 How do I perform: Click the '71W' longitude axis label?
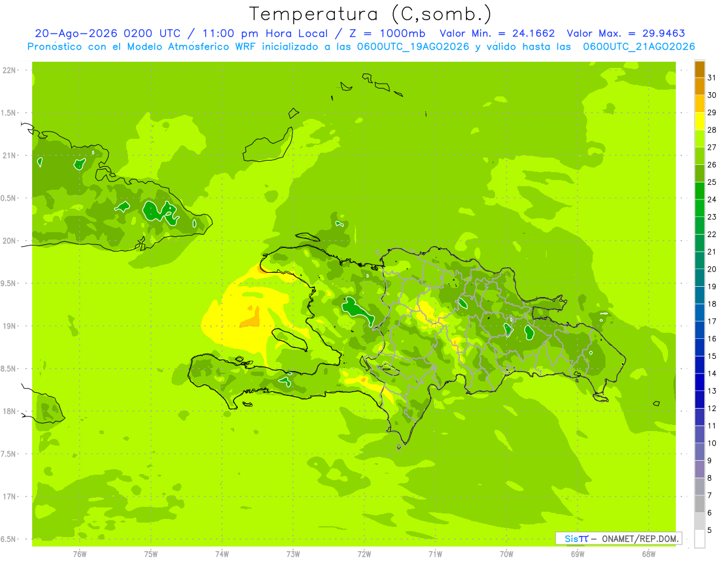(435, 554)
